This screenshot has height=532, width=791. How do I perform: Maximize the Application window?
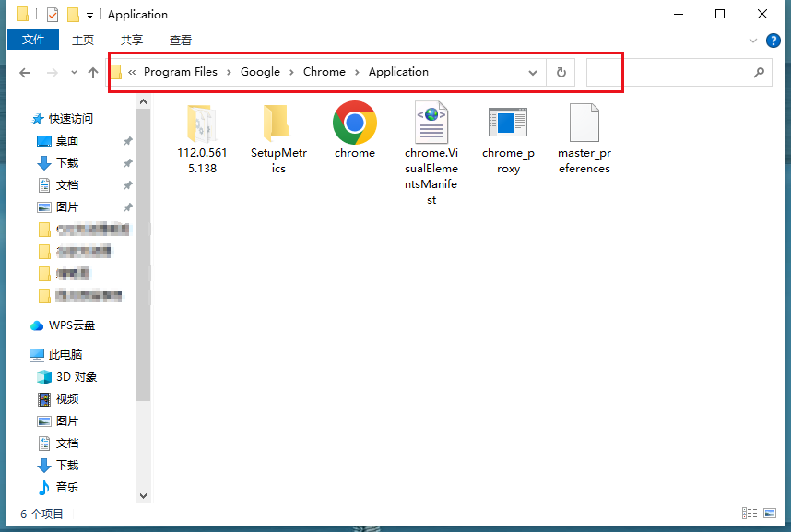click(720, 14)
